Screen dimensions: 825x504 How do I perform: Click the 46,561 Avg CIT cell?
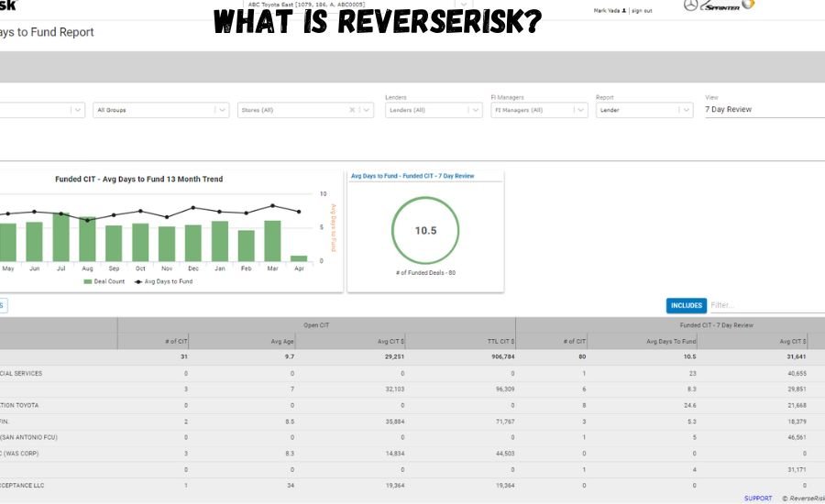click(797, 437)
